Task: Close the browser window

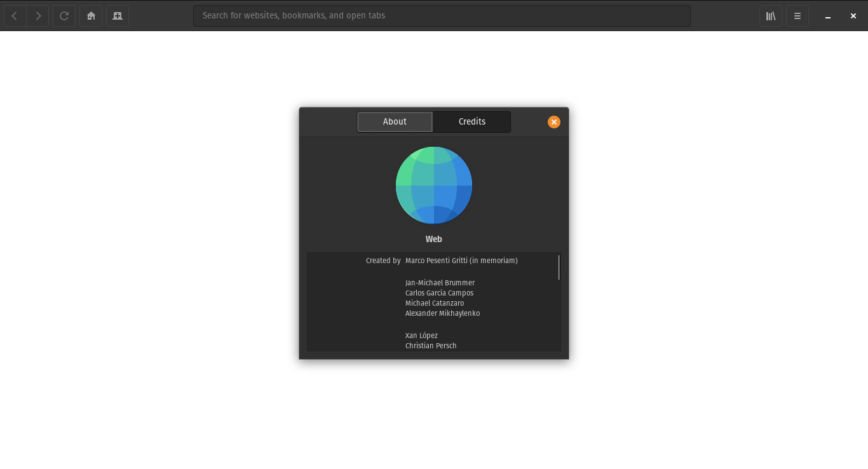Action: (x=853, y=16)
